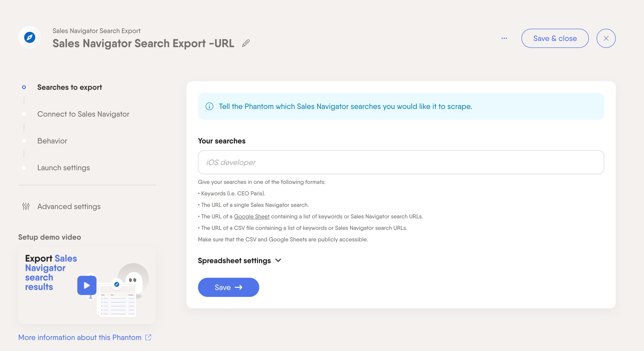Open the three-dots more options menu
This screenshot has height=351, width=644.
(x=504, y=38)
